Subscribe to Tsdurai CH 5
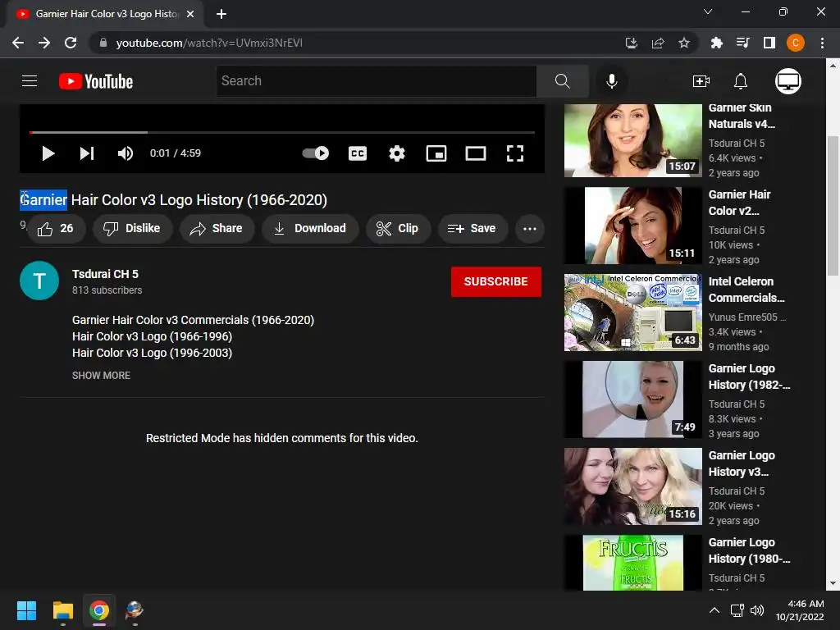840x630 pixels. pos(496,281)
